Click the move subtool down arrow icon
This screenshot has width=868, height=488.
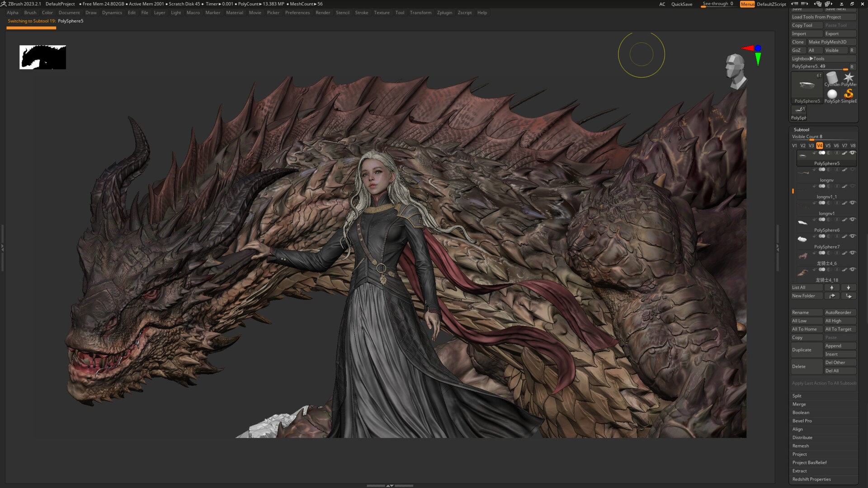[849, 287]
